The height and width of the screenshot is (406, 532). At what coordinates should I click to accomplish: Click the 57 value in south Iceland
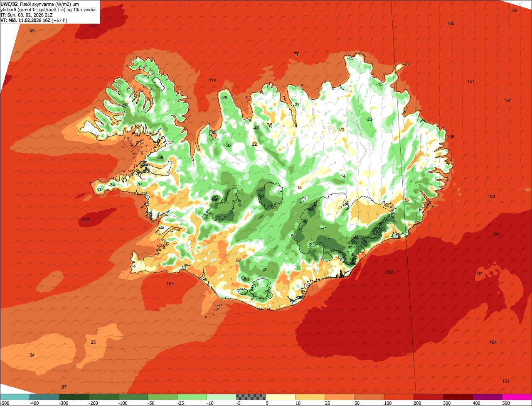click(x=239, y=260)
